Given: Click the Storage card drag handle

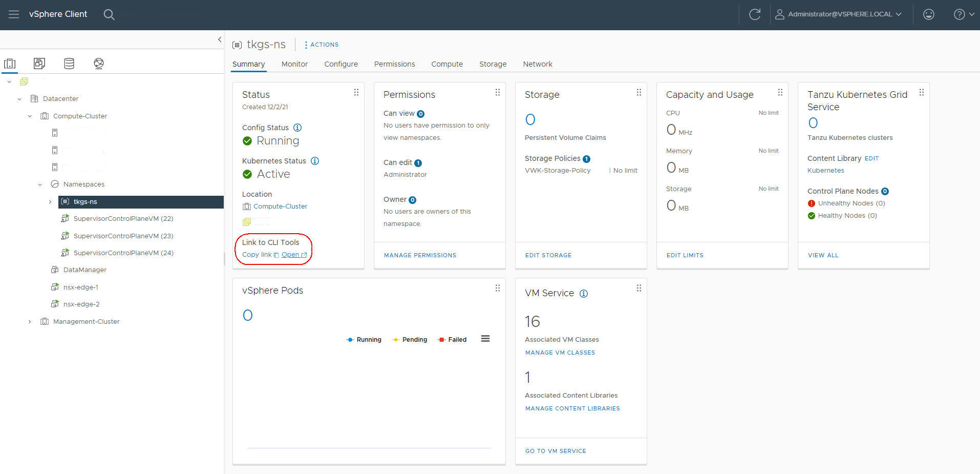Looking at the screenshot, I should click(639, 93).
